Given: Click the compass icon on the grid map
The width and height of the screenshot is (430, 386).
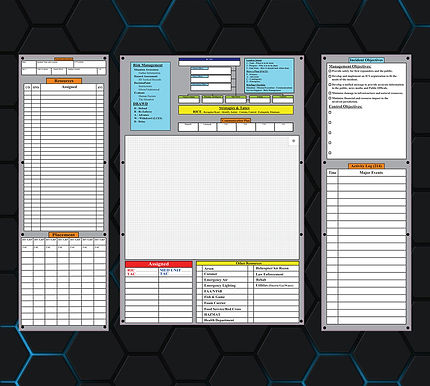Looking at the screenshot, I should [293, 141].
